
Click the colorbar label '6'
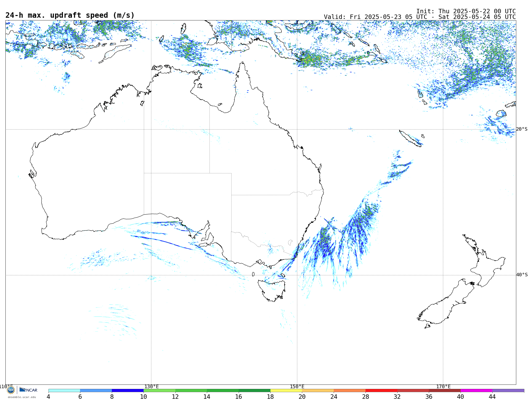[x=80, y=397]
